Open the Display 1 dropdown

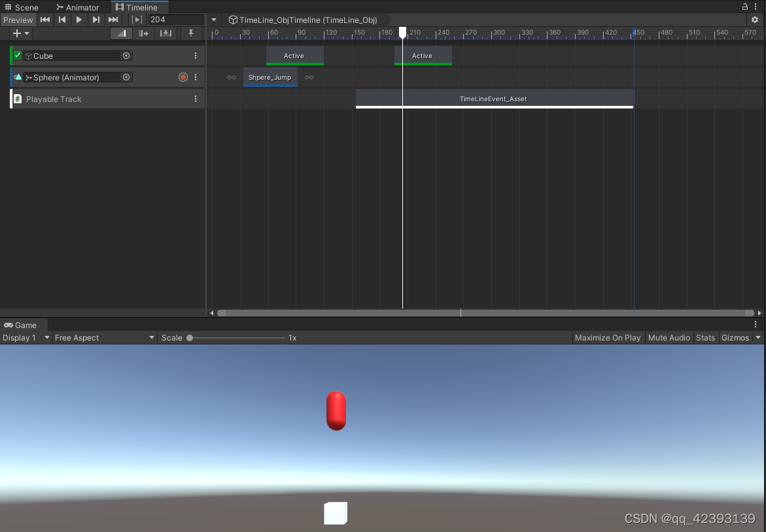click(26, 338)
